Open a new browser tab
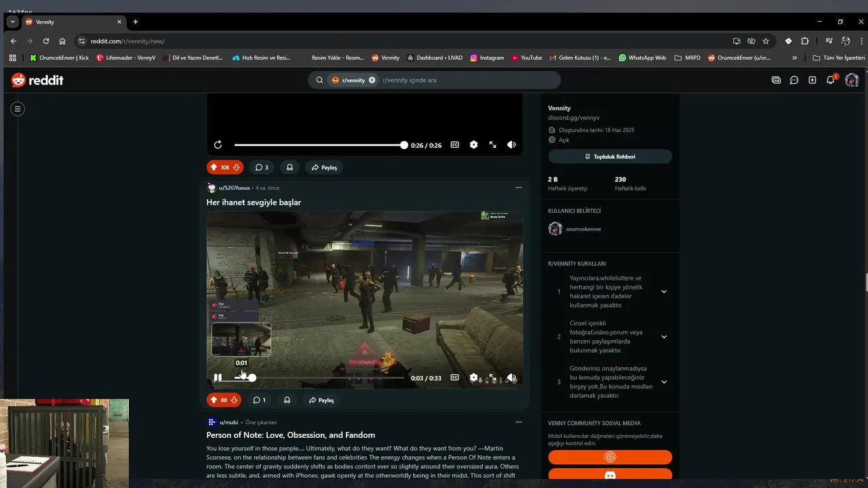Screen dimensions: 868x488 coord(135,22)
